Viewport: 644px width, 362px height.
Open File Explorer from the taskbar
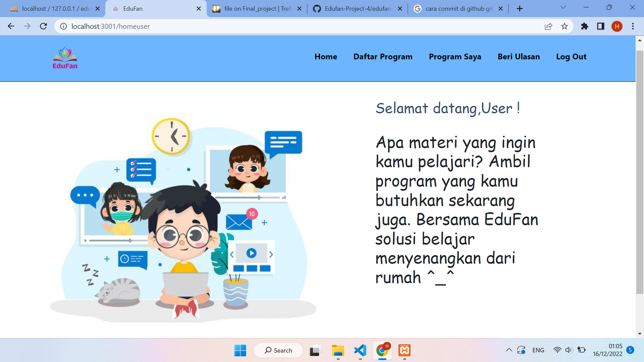(338, 351)
